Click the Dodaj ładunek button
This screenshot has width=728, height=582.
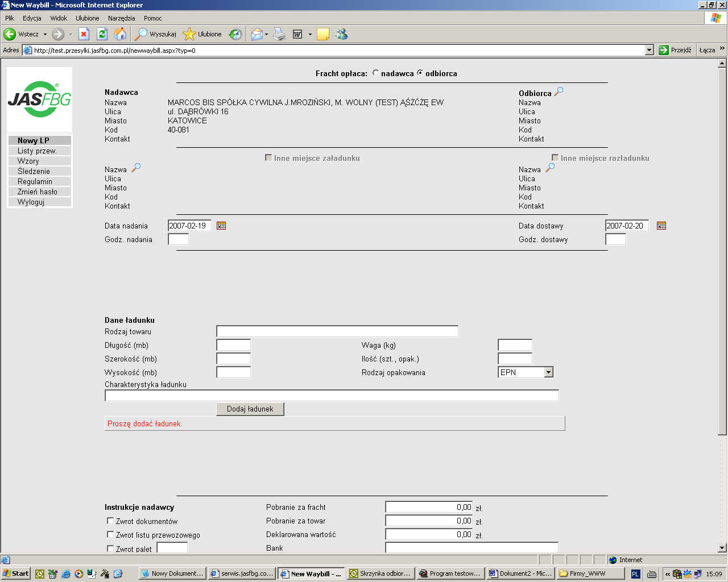coord(250,409)
